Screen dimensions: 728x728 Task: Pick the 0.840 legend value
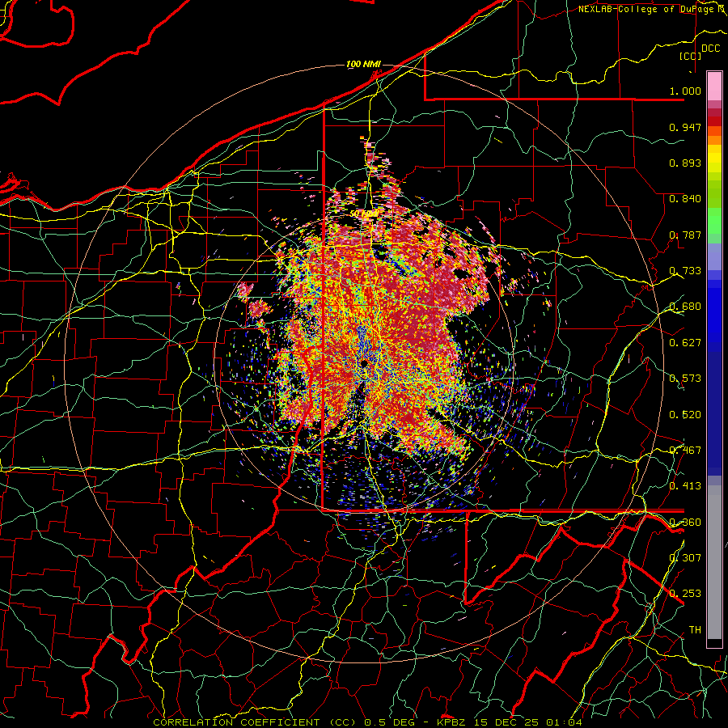click(x=685, y=199)
